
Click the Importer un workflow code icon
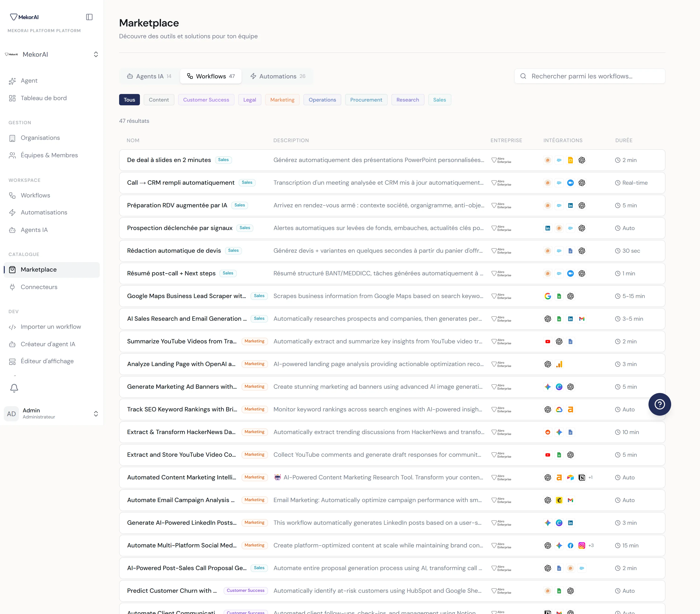[x=12, y=327]
